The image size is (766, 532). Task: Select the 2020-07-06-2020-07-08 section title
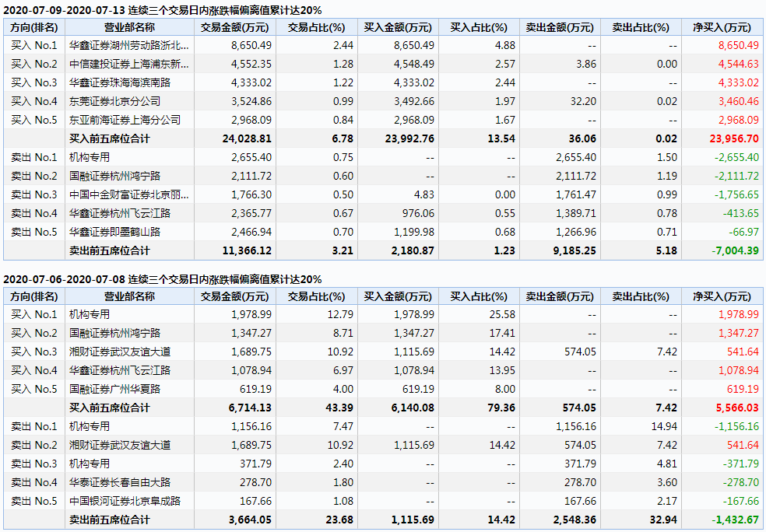point(162,279)
